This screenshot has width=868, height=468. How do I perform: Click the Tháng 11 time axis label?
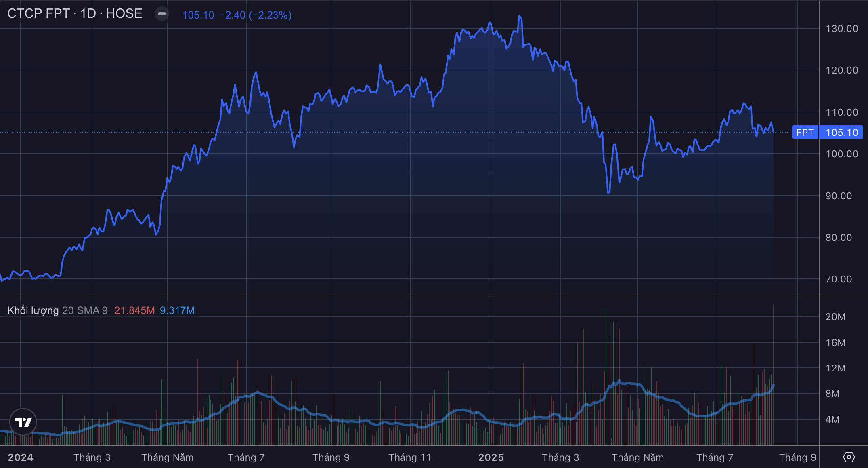410,457
